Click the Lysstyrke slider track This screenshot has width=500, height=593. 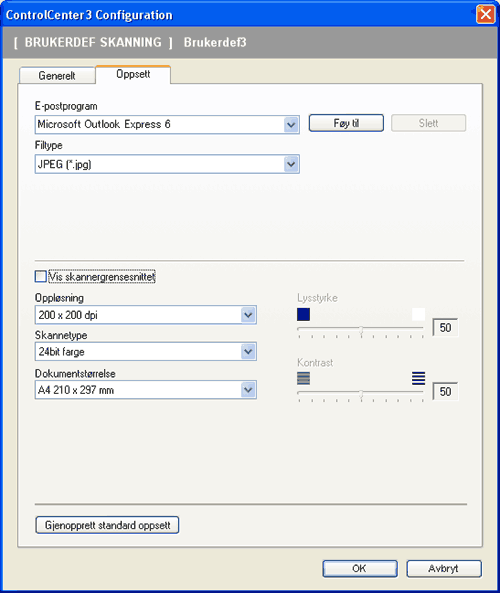pyautogui.click(x=360, y=329)
